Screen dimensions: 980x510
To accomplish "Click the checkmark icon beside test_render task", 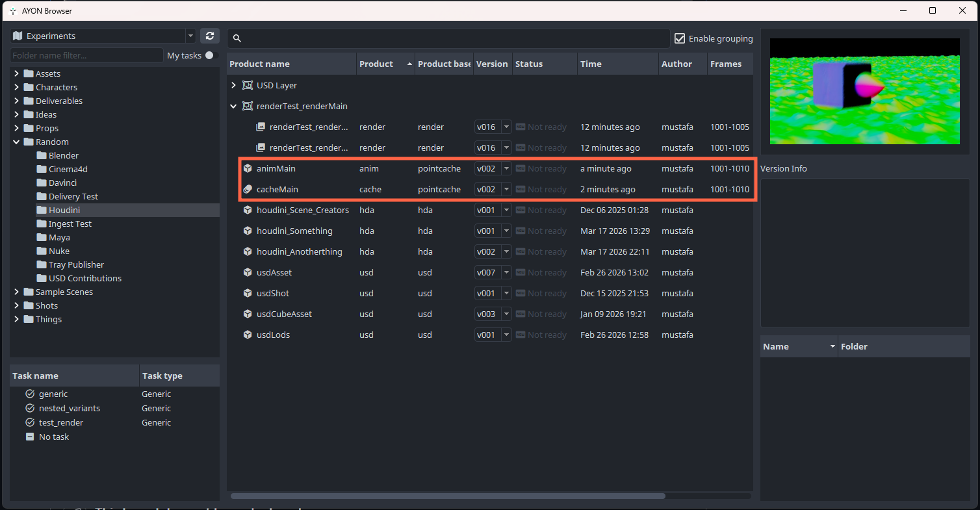I will click(30, 422).
